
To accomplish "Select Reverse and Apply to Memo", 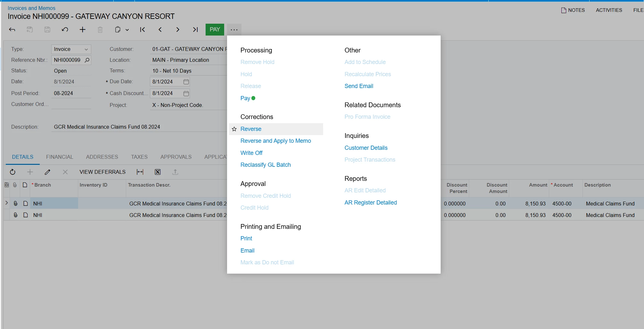I will [x=276, y=141].
